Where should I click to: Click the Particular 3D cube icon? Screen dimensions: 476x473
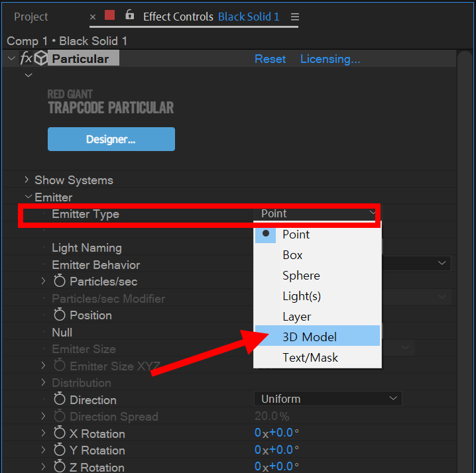click(40, 58)
